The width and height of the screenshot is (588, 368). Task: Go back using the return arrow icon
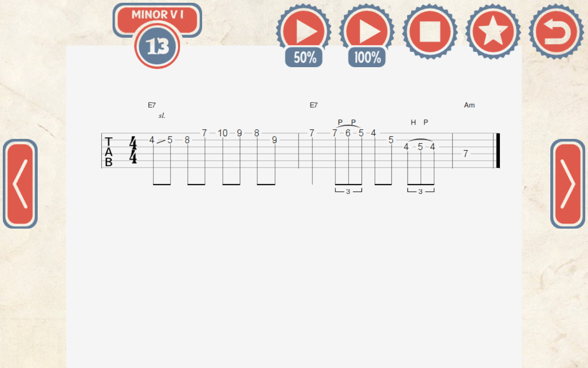(x=556, y=31)
